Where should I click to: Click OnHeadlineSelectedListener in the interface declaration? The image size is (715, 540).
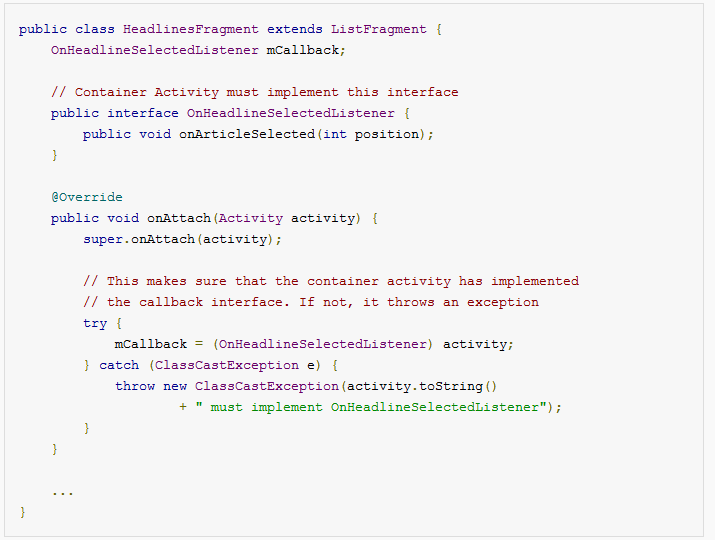pyautogui.click(x=290, y=113)
